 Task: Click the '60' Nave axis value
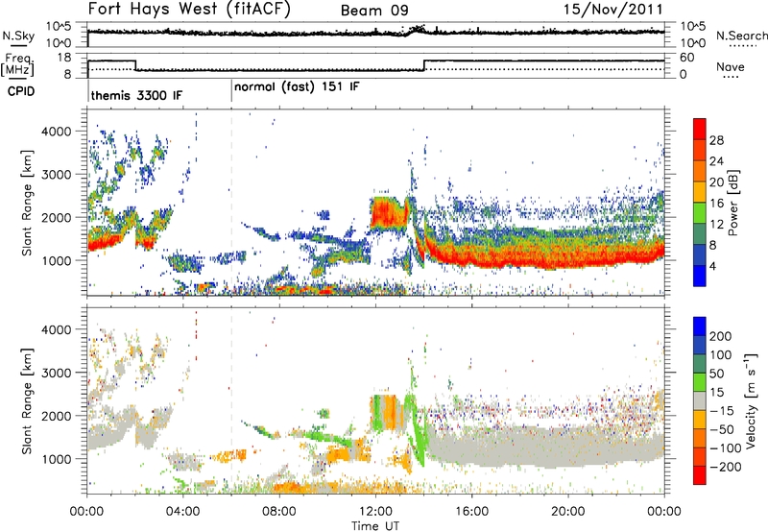[686, 58]
